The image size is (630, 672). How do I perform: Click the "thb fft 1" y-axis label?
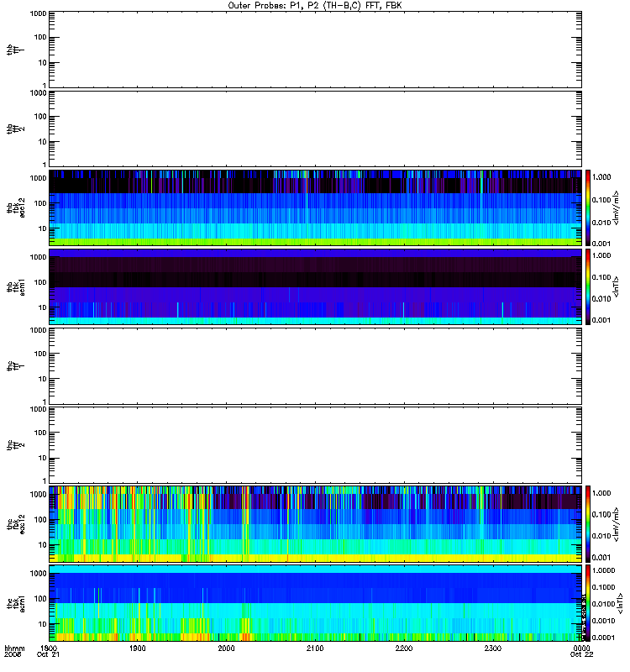click(16, 50)
